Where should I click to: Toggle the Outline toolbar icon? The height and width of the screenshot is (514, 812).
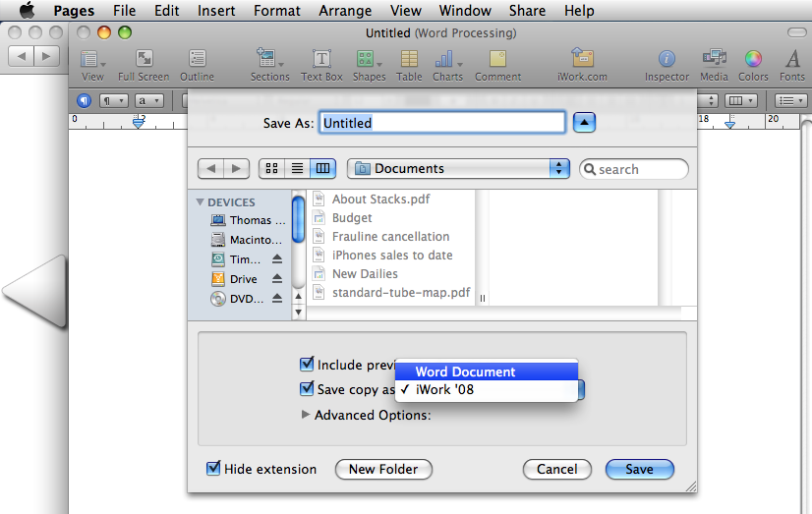click(x=197, y=65)
